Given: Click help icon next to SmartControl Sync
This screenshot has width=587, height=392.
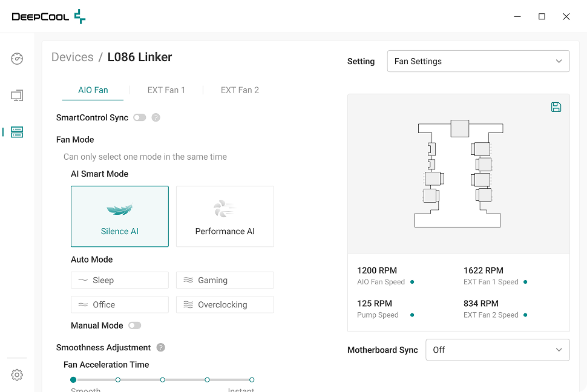Looking at the screenshot, I should 156,118.
